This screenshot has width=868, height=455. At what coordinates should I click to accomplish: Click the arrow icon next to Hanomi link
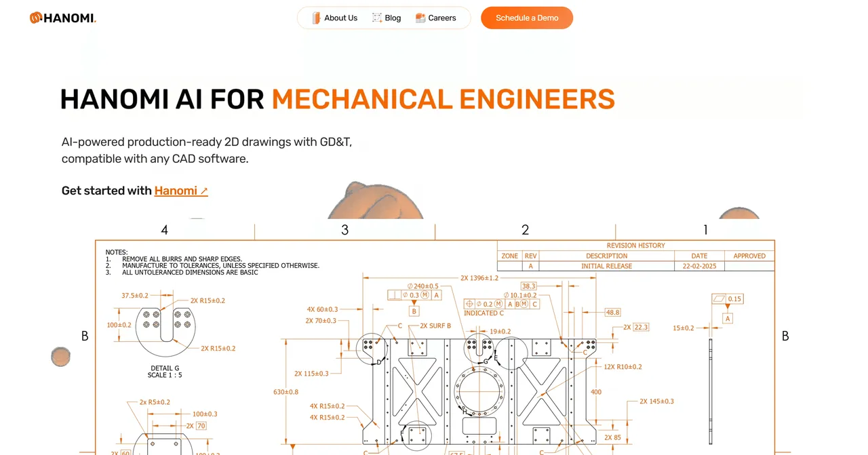coord(204,191)
